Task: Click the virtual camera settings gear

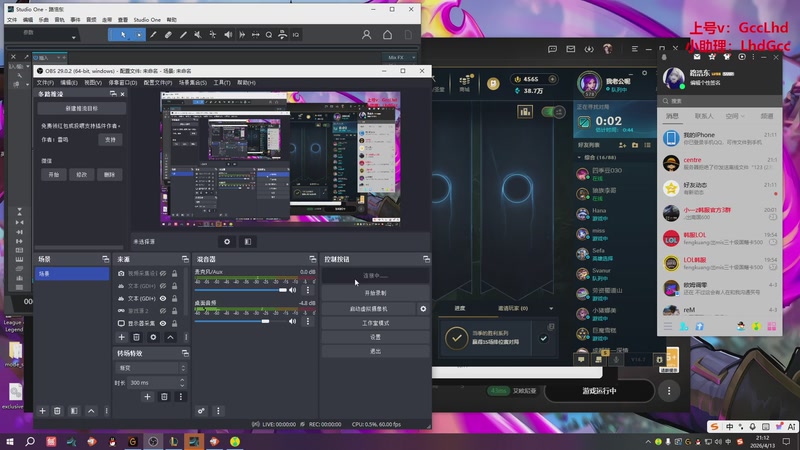Action: coord(423,309)
